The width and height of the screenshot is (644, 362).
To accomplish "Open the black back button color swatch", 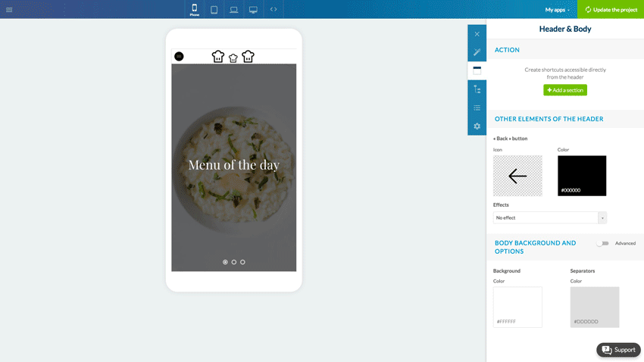I will [582, 176].
